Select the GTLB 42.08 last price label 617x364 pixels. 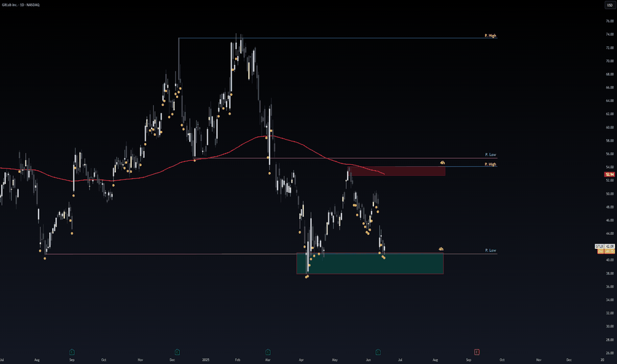(604, 246)
